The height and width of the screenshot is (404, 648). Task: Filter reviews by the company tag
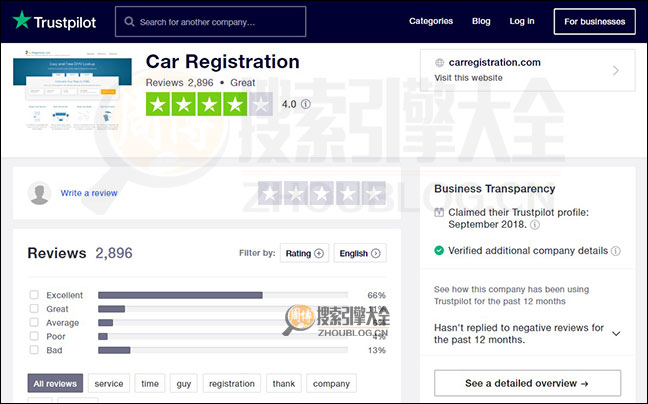pos(331,383)
